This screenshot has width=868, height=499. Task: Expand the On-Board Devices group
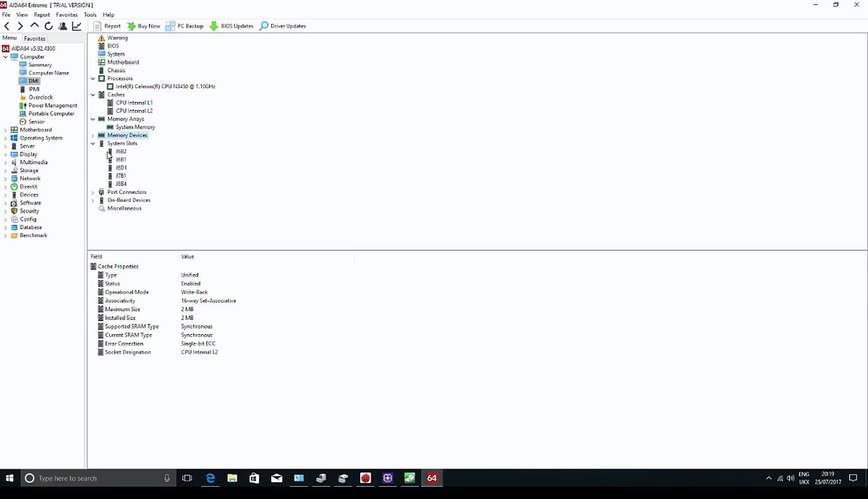[93, 200]
